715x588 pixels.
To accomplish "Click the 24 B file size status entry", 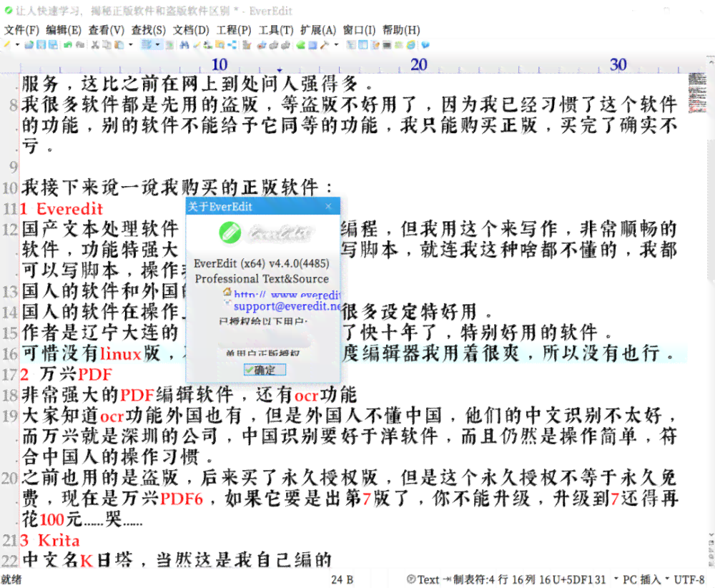I will pyautogui.click(x=342, y=580).
